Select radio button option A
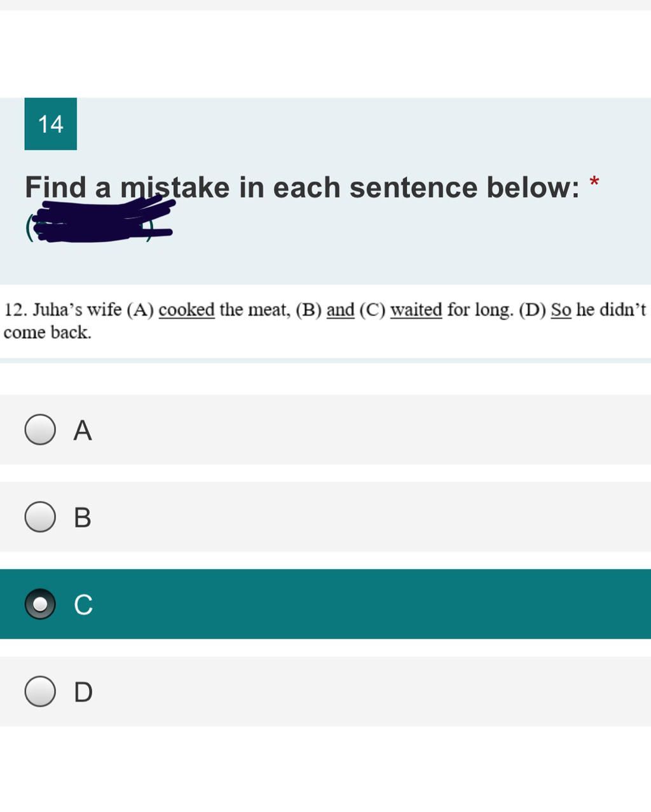Screen dimensions: 651x812 click(40, 430)
